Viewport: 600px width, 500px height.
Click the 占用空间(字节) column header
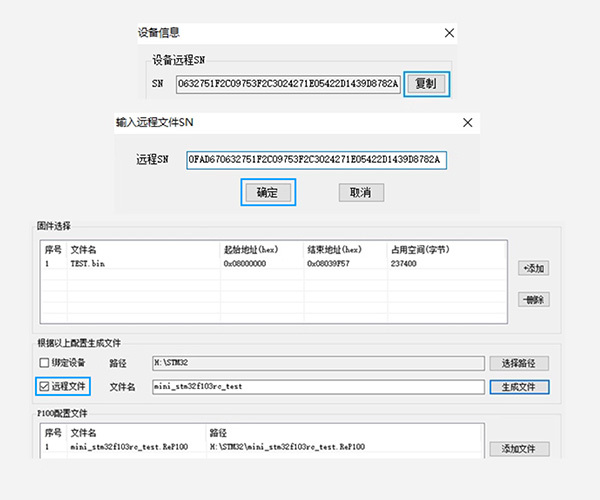click(x=420, y=249)
